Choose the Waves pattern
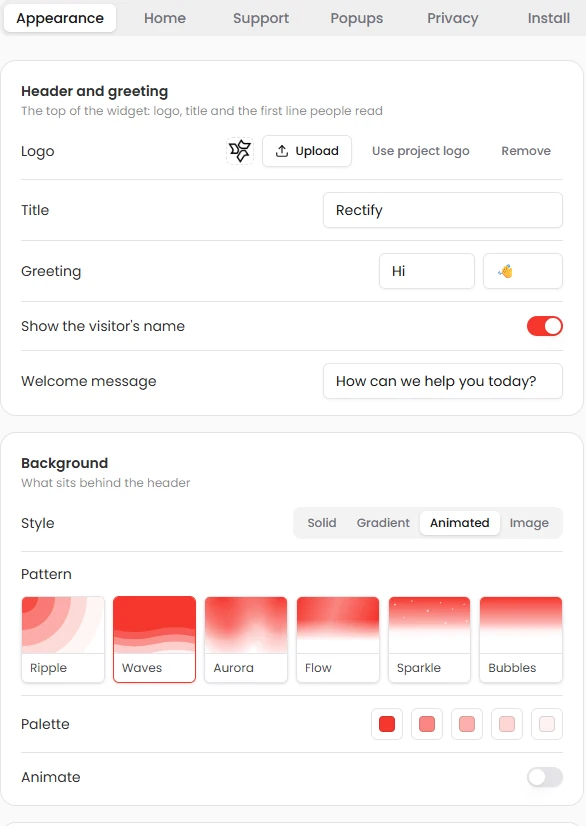Image resolution: width=586 pixels, height=826 pixels. coord(154,640)
